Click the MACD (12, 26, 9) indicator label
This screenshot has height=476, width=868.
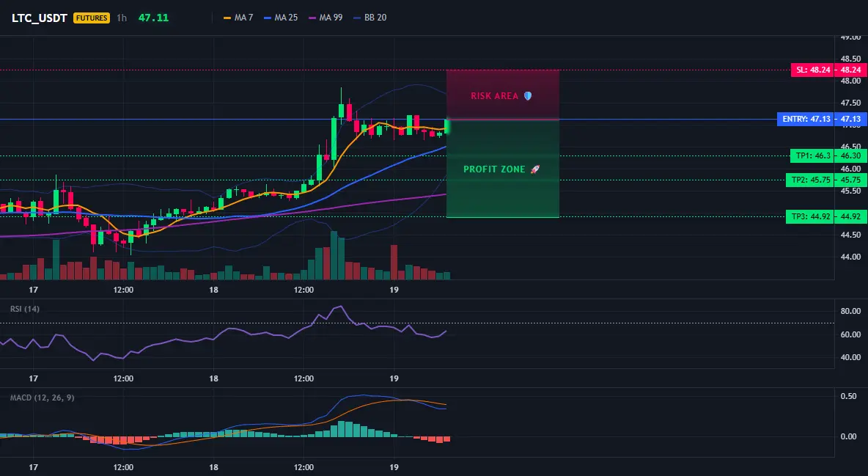pos(42,398)
